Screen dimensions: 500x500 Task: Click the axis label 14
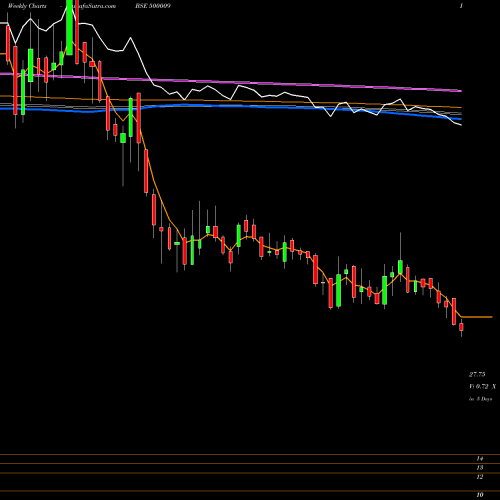click(x=480, y=459)
